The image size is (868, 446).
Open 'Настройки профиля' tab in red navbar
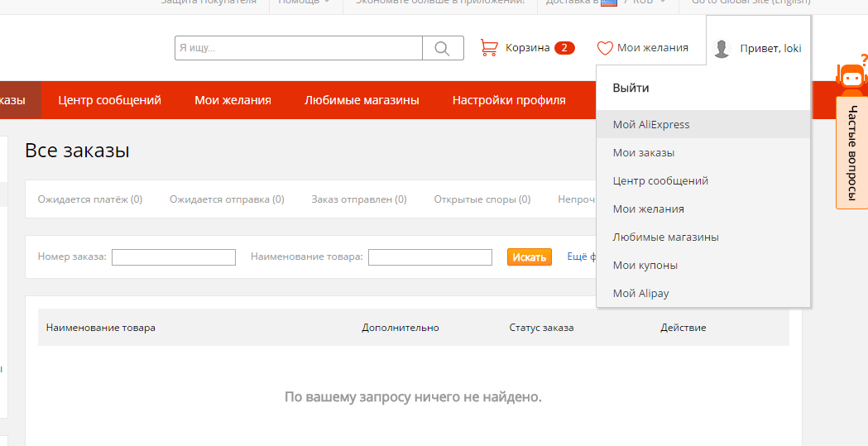[509, 100]
